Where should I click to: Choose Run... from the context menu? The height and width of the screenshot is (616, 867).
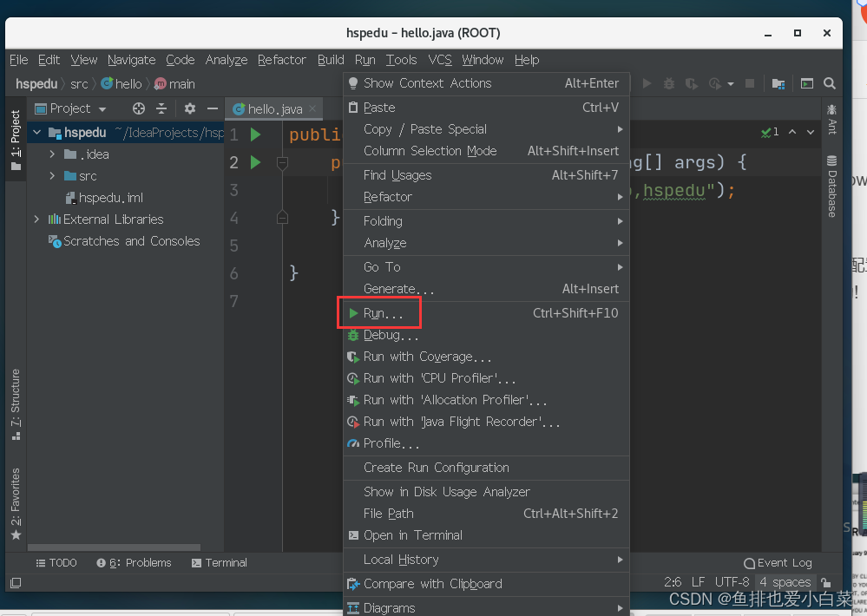486,313
